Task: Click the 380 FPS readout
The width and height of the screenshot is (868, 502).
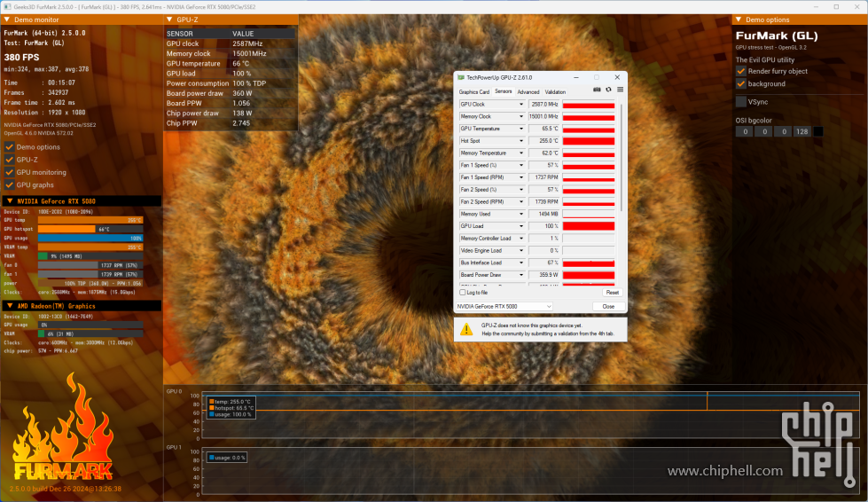Action: pyautogui.click(x=21, y=57)
